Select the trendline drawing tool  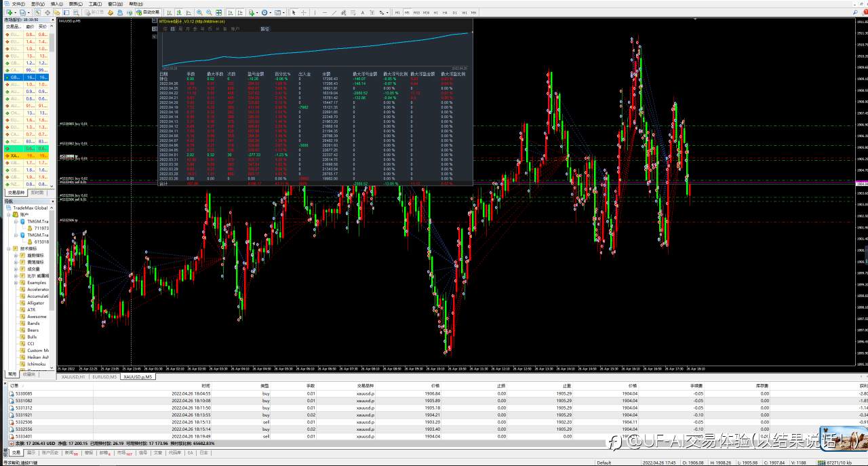[334, 12]
